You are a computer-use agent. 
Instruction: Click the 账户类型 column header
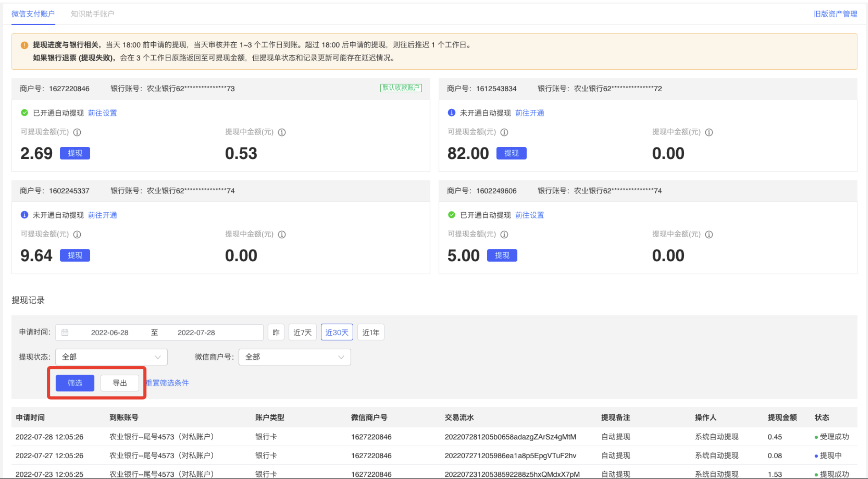tap(269, 417)
